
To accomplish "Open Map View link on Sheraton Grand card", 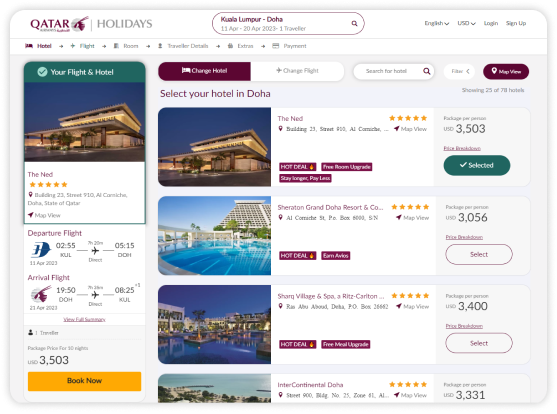I will 412,217.
